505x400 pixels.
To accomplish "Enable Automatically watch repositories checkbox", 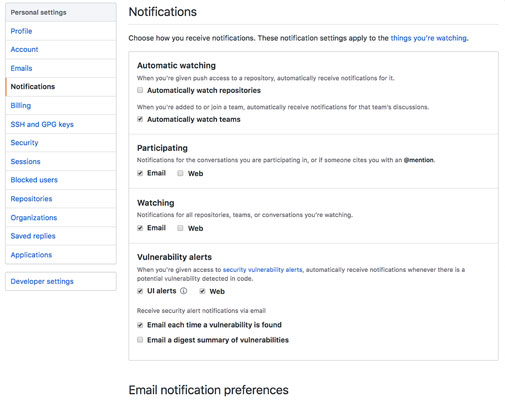I will [140, 90].
